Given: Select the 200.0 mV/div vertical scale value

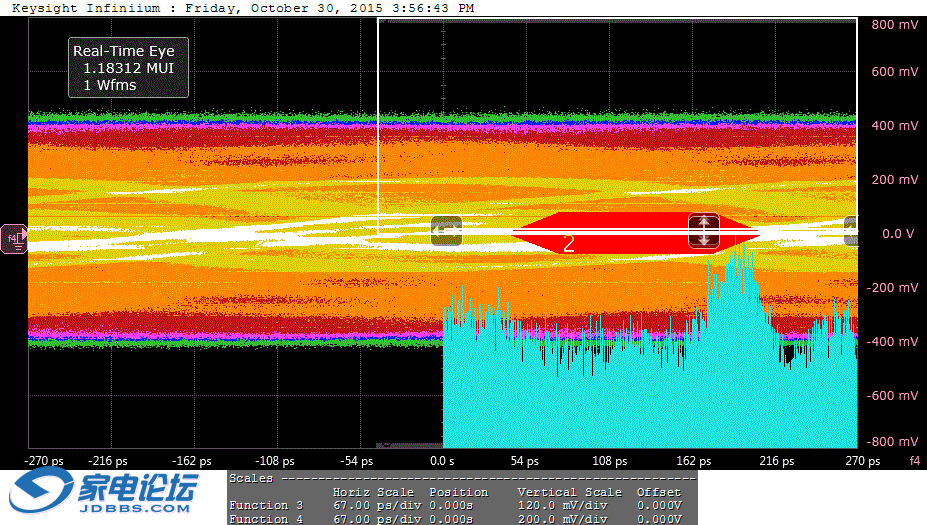Looking at the screenshot, I should coord(562,519).
